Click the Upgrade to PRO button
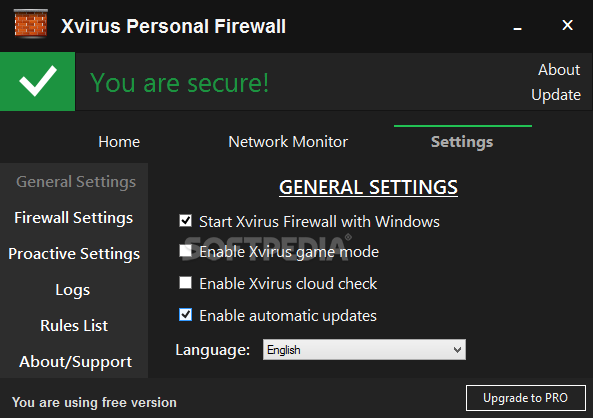Viewport: 593px width, 418px height. pos(526,398)
